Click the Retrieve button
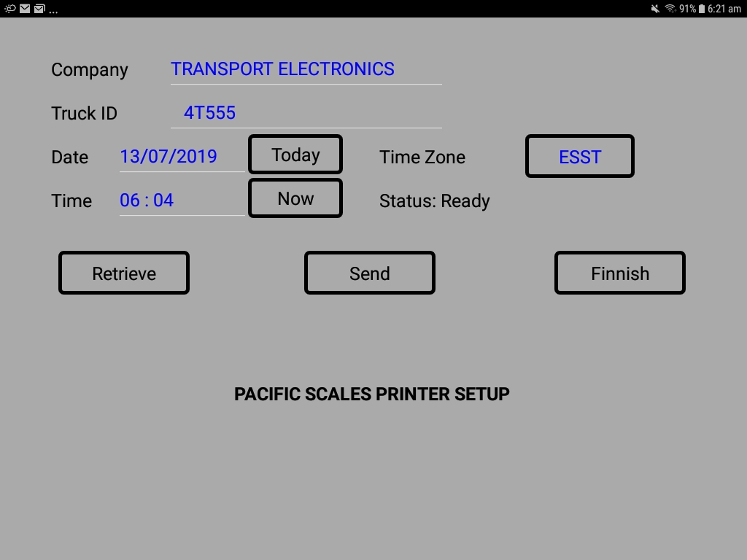 pyautogui.click(x=124, y=273)
